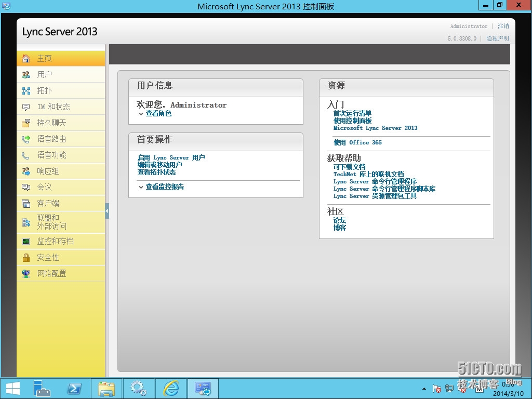Click the 持久聊天 persistent chat icon
This screenshot has height=399, width=532.
[x=26, y=123]
